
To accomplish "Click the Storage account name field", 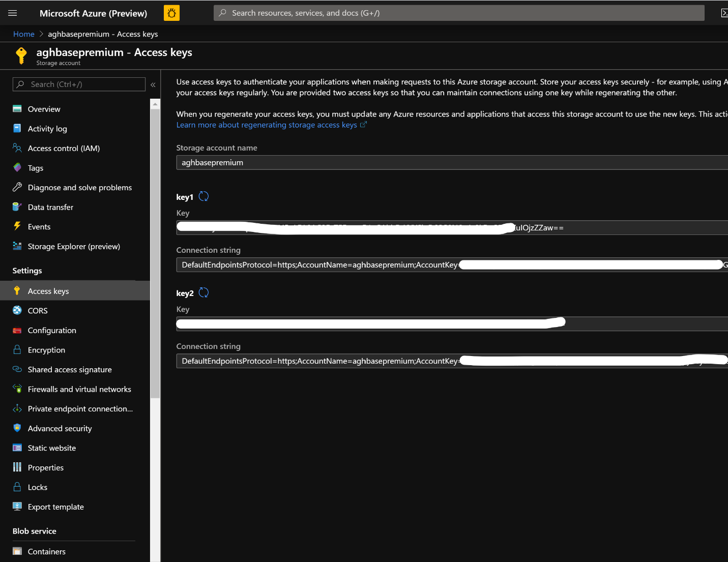I will (452, 162).
